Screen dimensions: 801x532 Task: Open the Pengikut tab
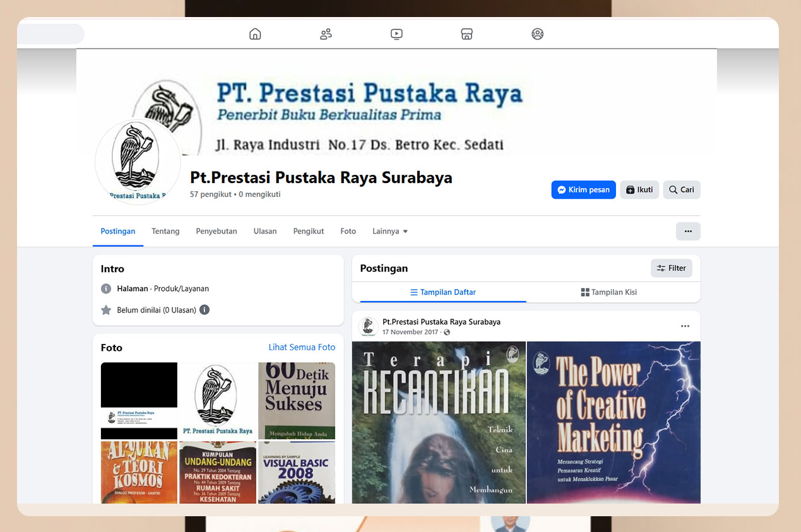(x=309, y=231)
